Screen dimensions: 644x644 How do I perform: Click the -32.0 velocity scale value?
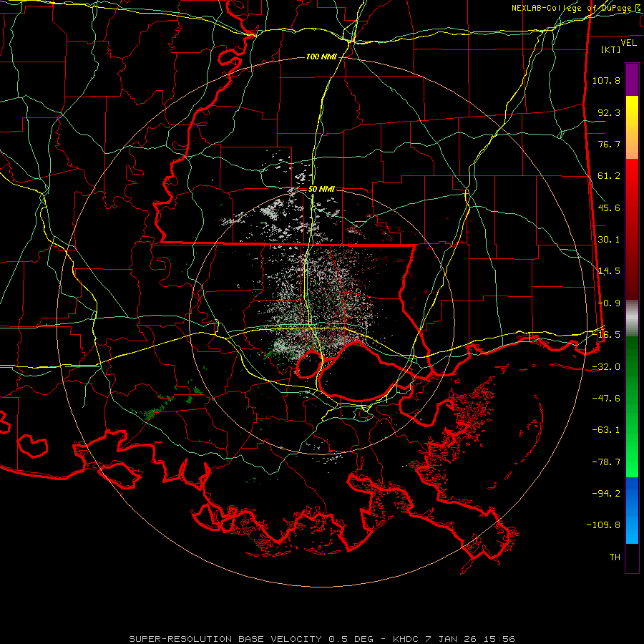(606, 367)
